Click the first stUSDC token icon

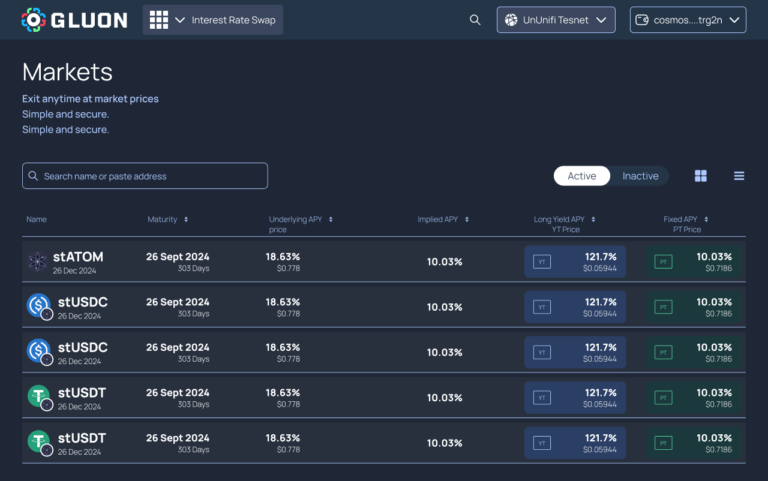click(39, 307)
